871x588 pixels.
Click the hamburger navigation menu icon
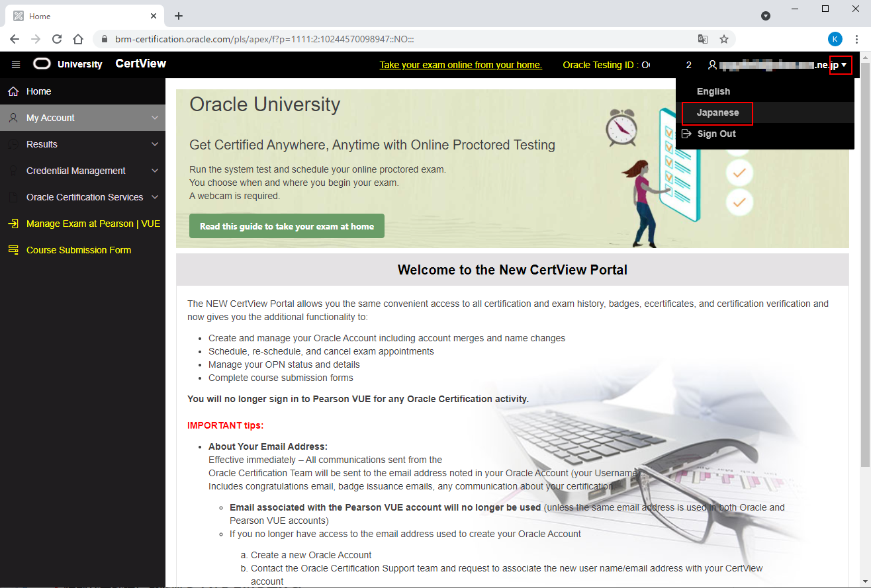pyautogui.click(x=16, y=65)
